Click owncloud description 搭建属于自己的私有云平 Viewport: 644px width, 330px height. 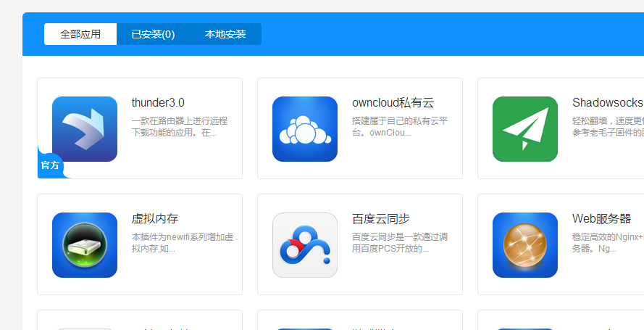click(x=400, y=121)
